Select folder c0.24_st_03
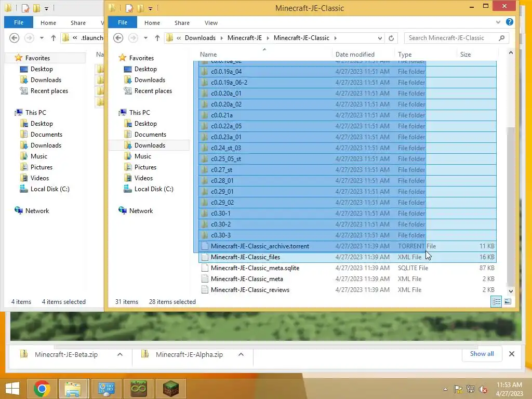The height and width of the screenshot is (399, 532). pyautogui.click(x=348, y=148)
